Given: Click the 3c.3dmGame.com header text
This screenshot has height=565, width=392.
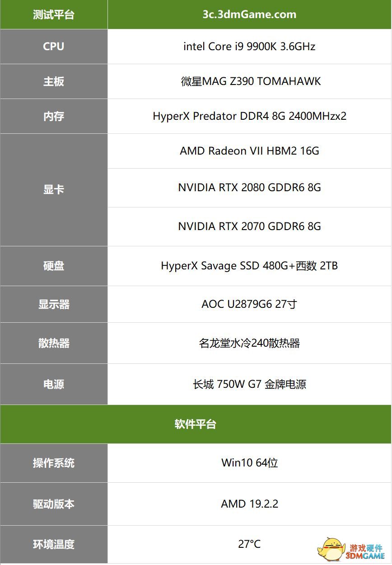Looking at the screenshot, I should coord(249,14).
